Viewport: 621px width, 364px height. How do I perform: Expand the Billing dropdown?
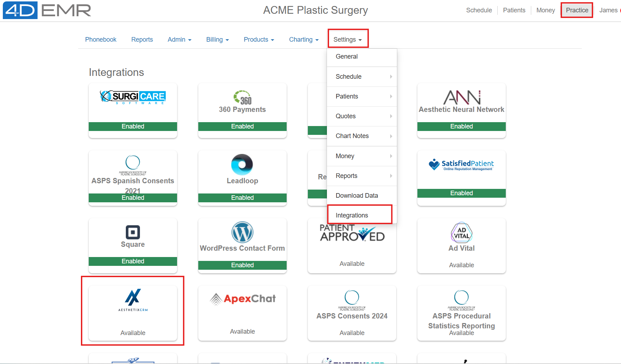217,40
